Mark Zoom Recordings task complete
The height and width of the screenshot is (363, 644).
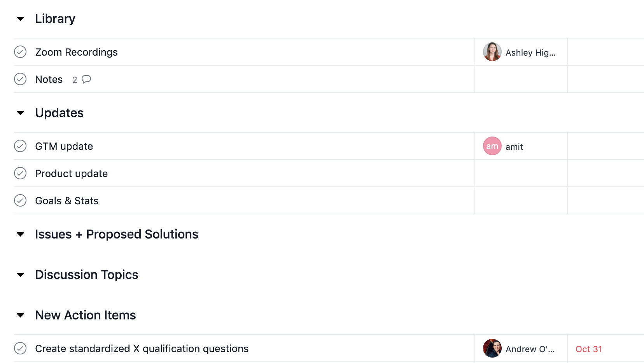(x=20, y=52)
